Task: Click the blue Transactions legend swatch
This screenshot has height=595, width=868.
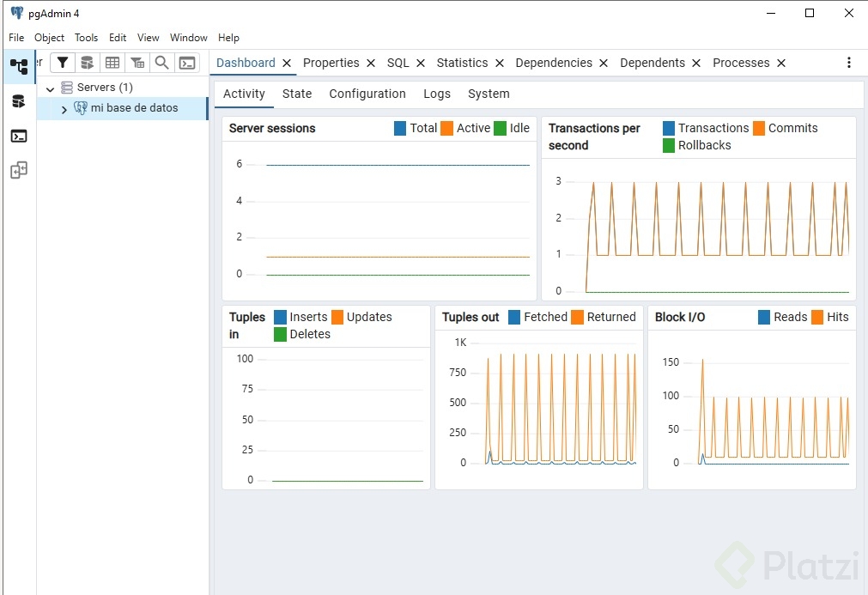Action: tap(669, 128)
